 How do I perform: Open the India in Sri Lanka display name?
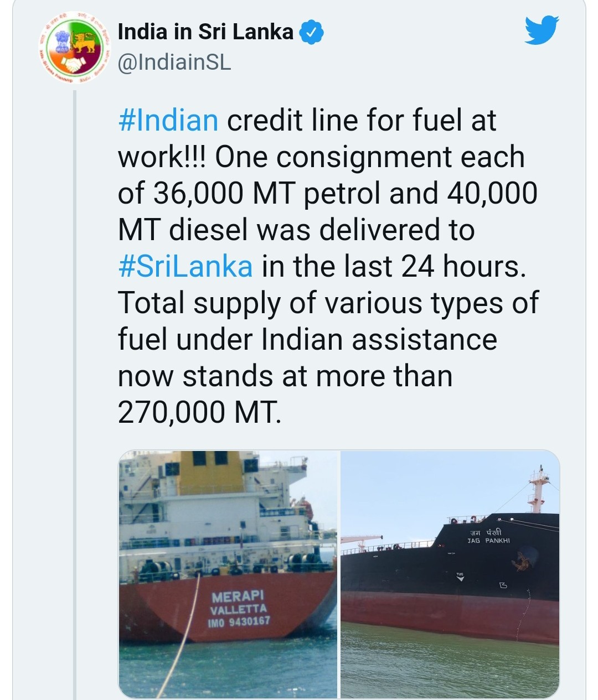click(205, 32)
